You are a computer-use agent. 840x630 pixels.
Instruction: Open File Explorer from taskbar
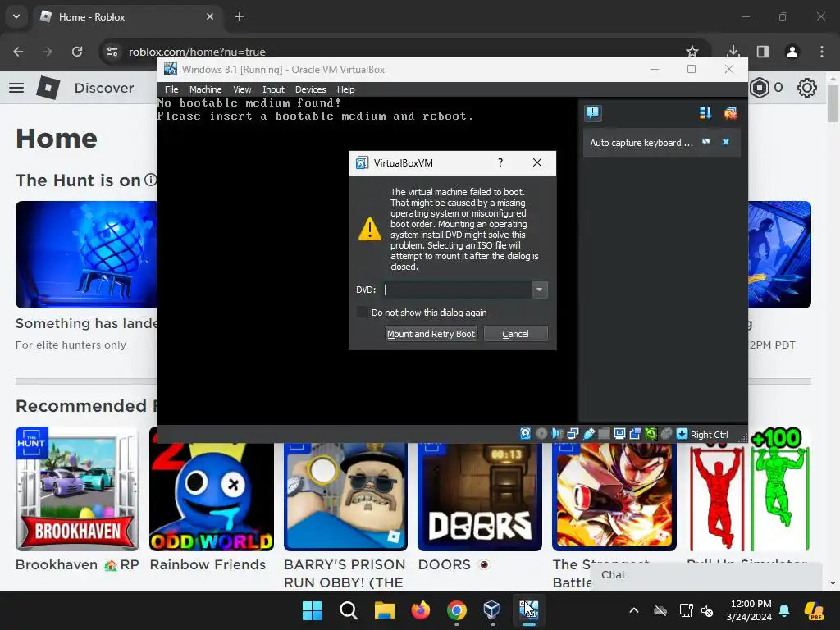click(x=384, y=610)
